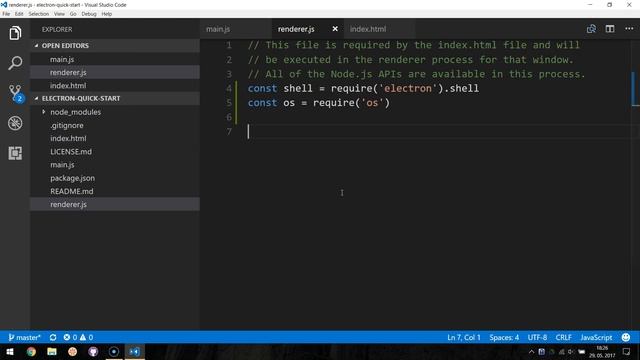Open the Help menu

tap(107, 14)
